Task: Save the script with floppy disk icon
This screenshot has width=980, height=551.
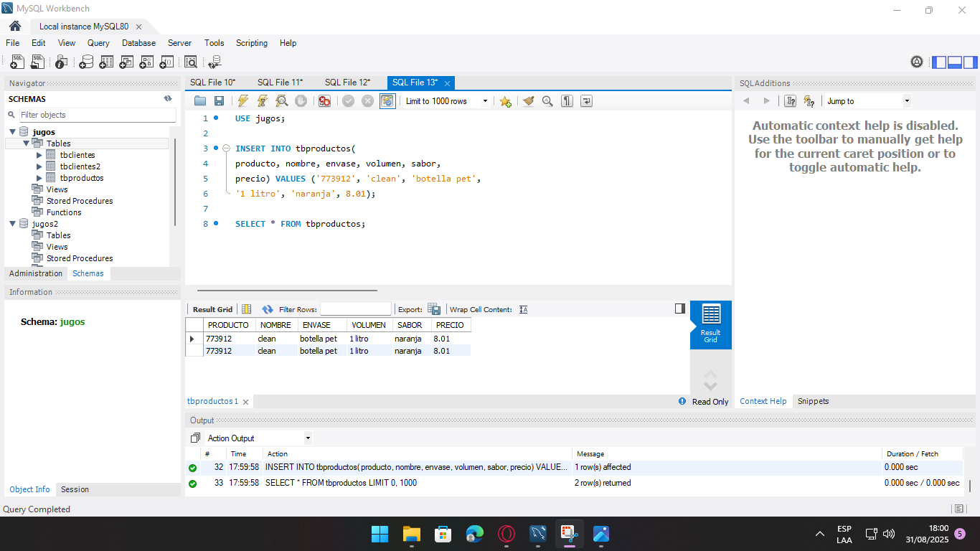Action: point(220,101)
